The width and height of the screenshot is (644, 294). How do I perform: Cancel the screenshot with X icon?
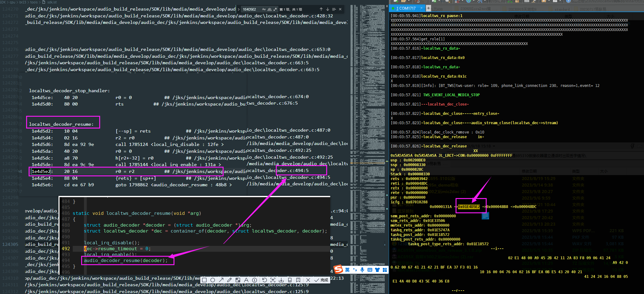308,280
